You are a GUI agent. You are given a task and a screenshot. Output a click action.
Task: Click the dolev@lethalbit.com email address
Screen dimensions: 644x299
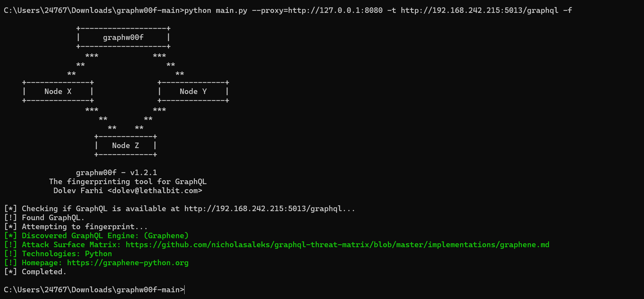coord(155,191)
